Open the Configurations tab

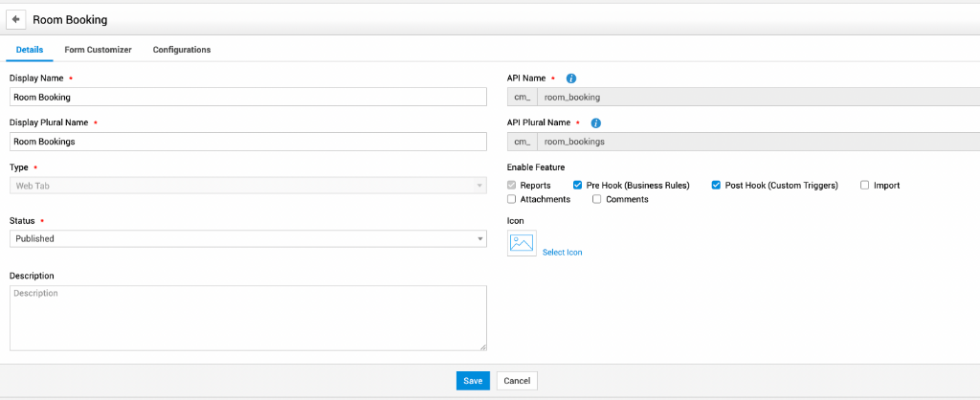coord(182,50)
